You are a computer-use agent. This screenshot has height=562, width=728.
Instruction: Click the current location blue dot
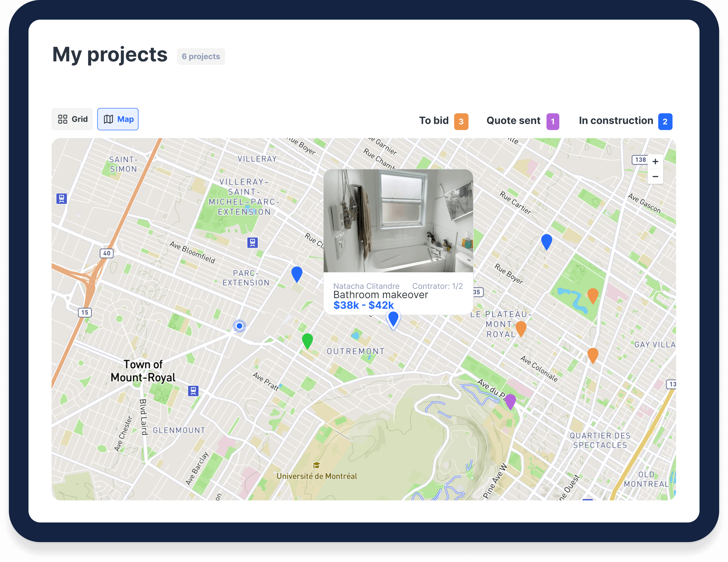click(x=239, y=326)
